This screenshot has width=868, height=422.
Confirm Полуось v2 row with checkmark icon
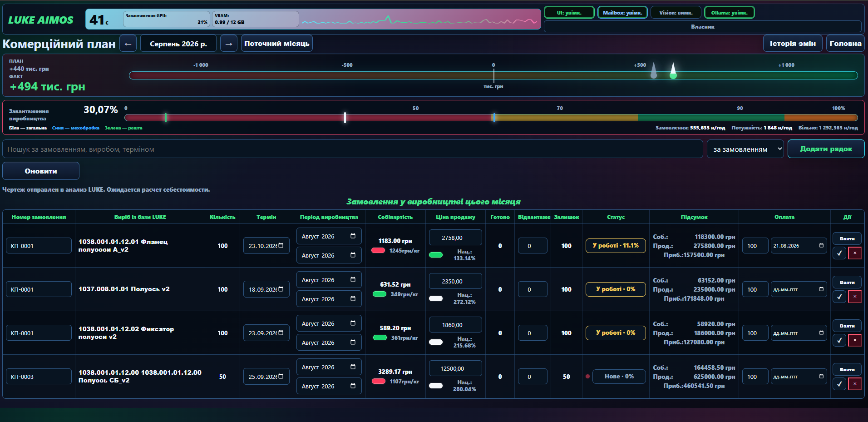(x=839, y=297)
